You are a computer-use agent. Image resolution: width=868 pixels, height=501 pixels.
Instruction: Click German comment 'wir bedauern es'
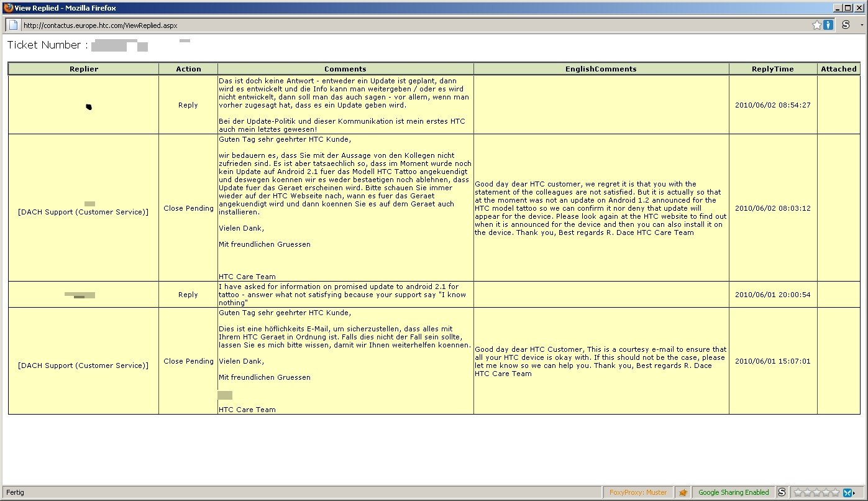point(345,184)
